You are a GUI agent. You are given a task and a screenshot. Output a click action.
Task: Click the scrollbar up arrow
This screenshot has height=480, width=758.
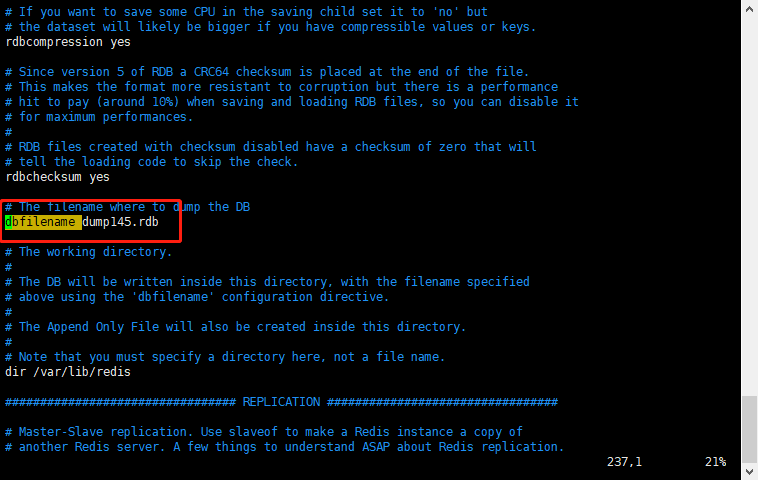pos(749,8)
